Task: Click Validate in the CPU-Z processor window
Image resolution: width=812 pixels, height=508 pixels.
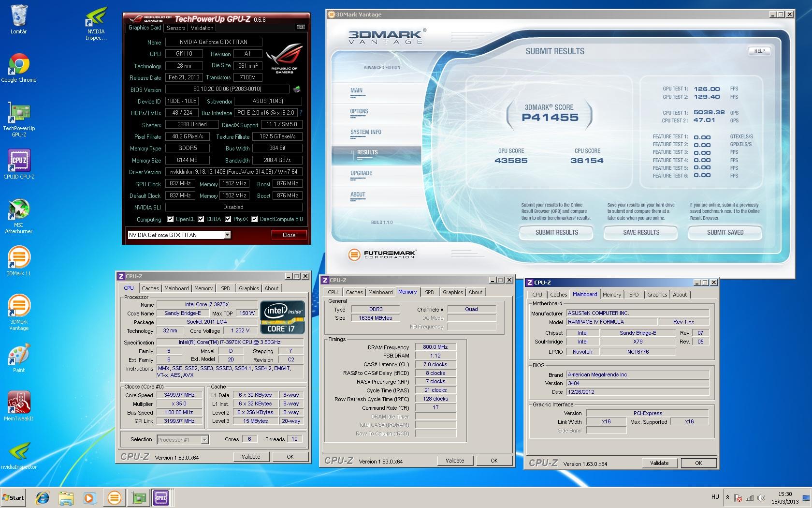Action: (x=251, y=457)
